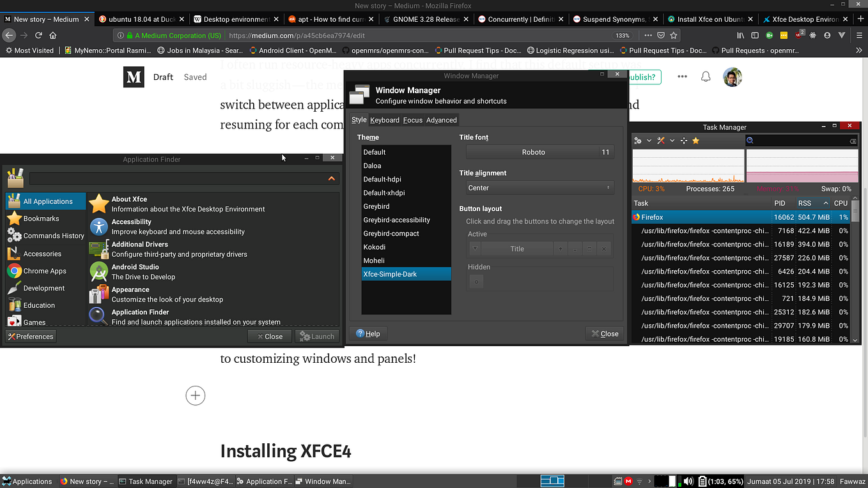
Task: Open Medium notifications via the bell icon
Action: pos(705,76)
